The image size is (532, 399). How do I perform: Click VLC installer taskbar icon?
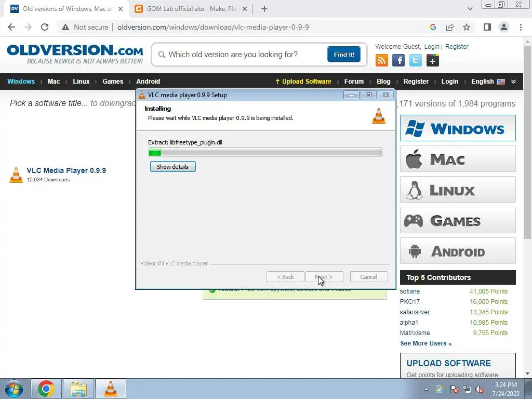click(111, 389)
